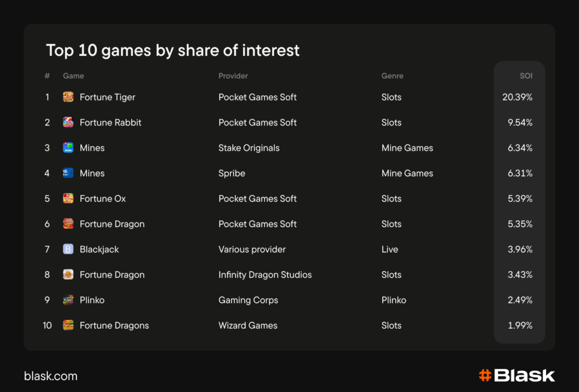Click the Fortune Rabbit game icon
The height and width of the screenshot is (392, 579).
[x=68, y=123]
